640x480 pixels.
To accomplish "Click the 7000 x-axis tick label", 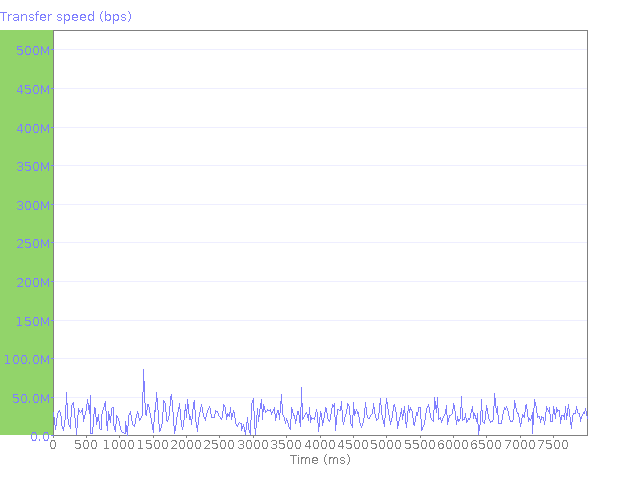I will point(520,445).
